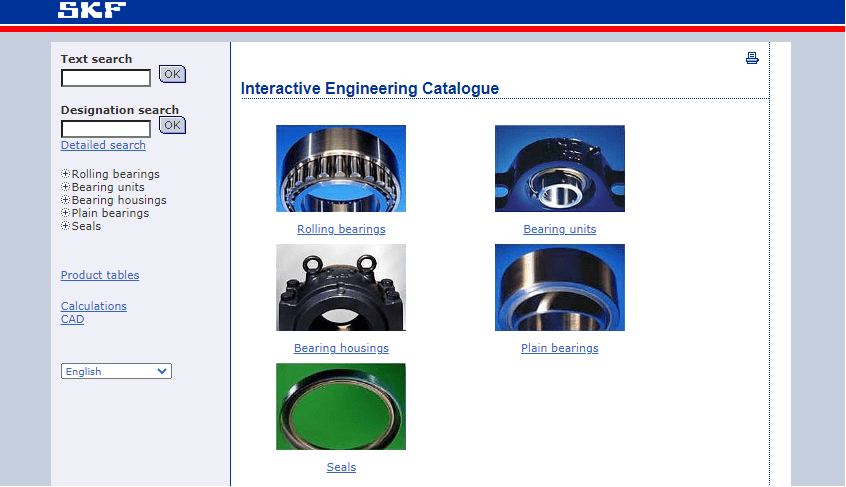Open the Rolling bearings product image
The width and height of the screenshot is (846, 487).
point(341,168)
